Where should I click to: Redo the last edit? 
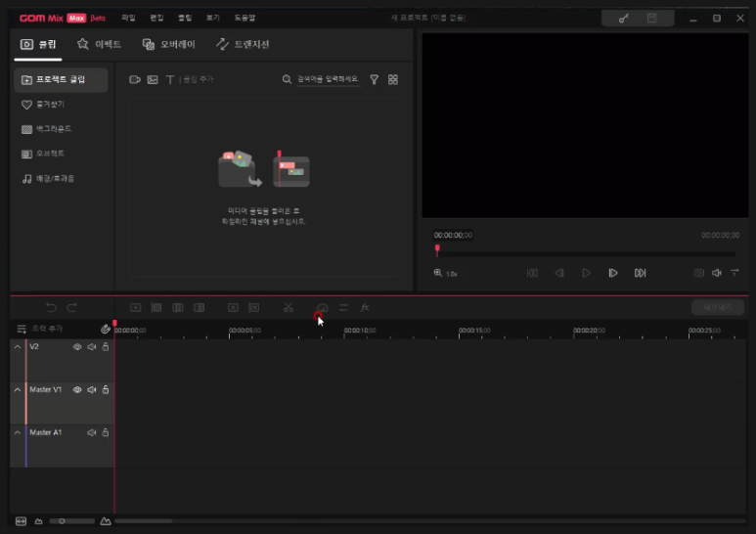(71, 307)
